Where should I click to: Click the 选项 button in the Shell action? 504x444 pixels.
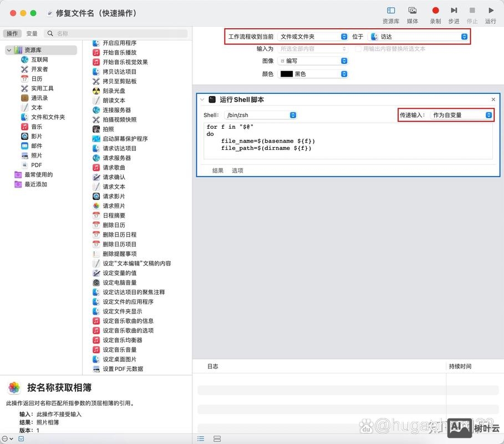(x=238, y=170)
